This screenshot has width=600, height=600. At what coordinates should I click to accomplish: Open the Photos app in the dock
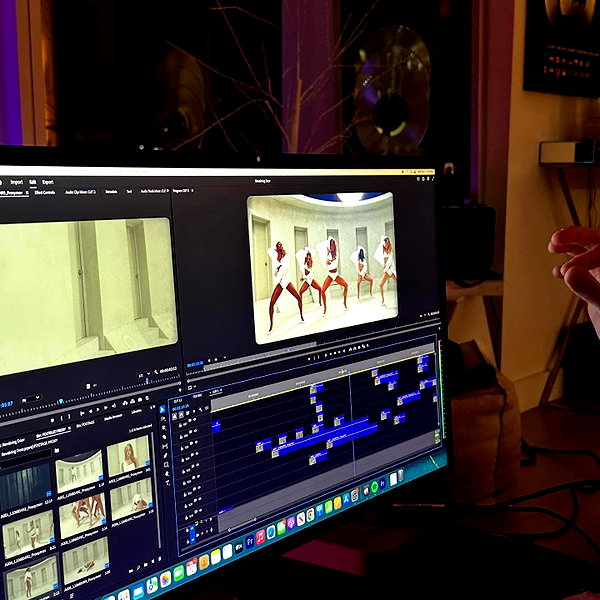(166, 579)
